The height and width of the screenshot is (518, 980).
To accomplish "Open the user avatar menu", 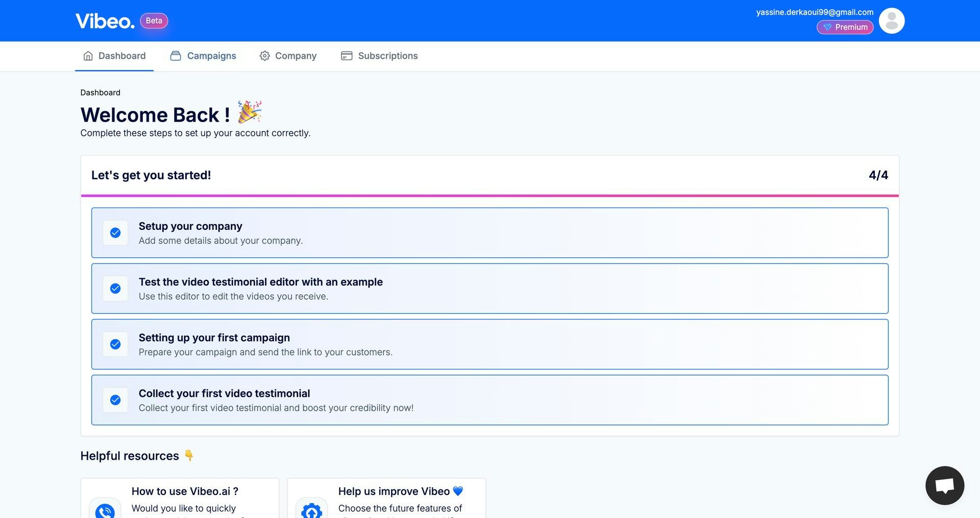I will click(x=892, y=20).
